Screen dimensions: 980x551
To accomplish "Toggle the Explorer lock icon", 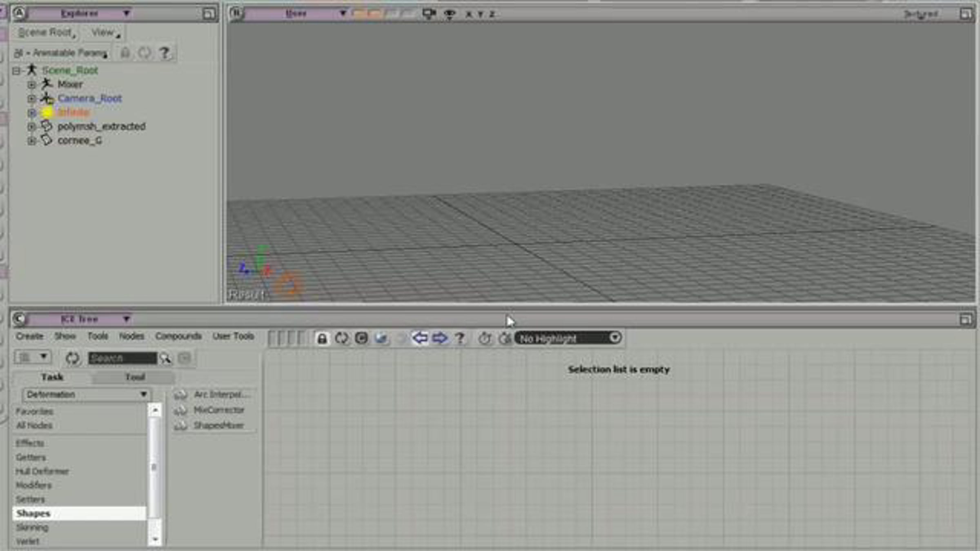I will click(x=125, y=53).
